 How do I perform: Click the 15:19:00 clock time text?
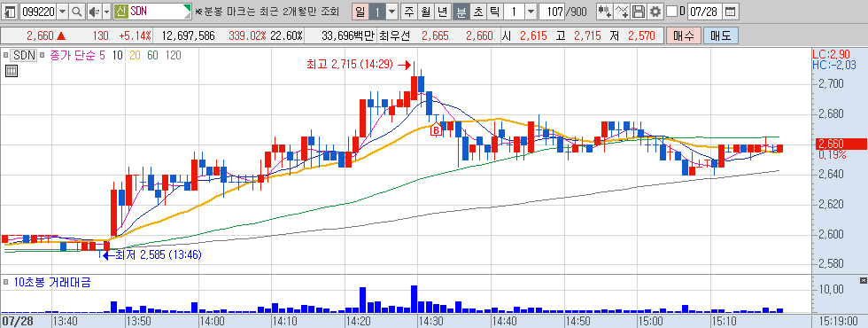click(839, 321)
